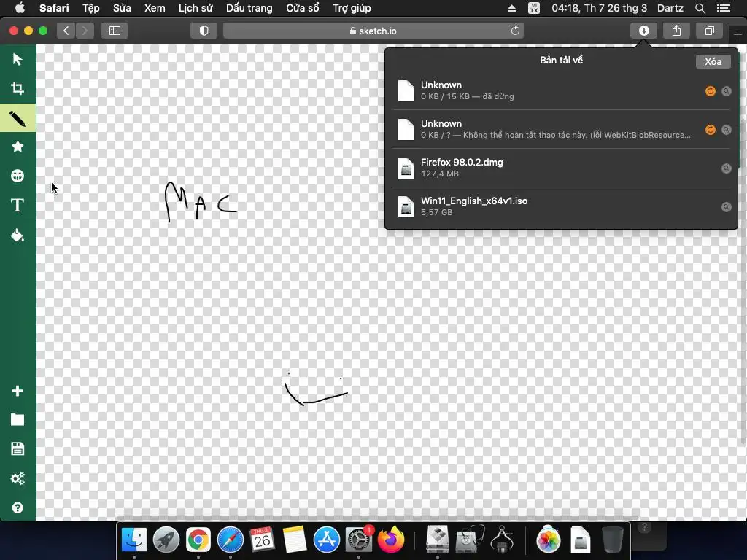Screen dimensions: 747x560
Task: Click Safari's Share toolbar button
Action: click(x=676, y=31)
